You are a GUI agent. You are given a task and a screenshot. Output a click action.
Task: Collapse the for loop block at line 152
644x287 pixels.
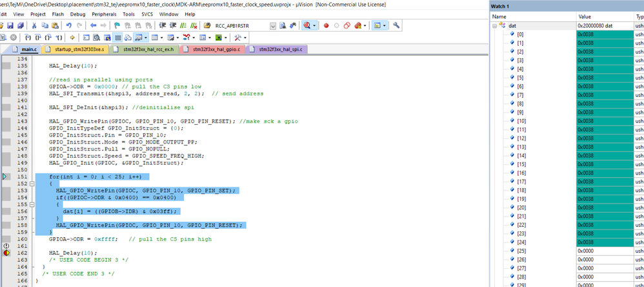pos(32,184)
